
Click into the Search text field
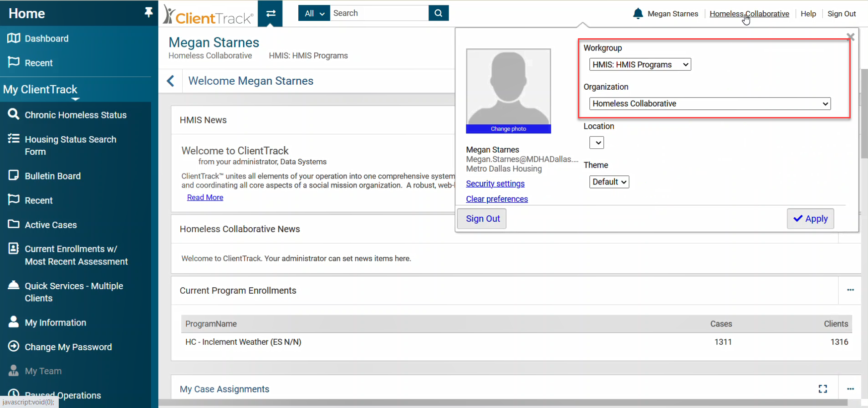pos(379,13)
